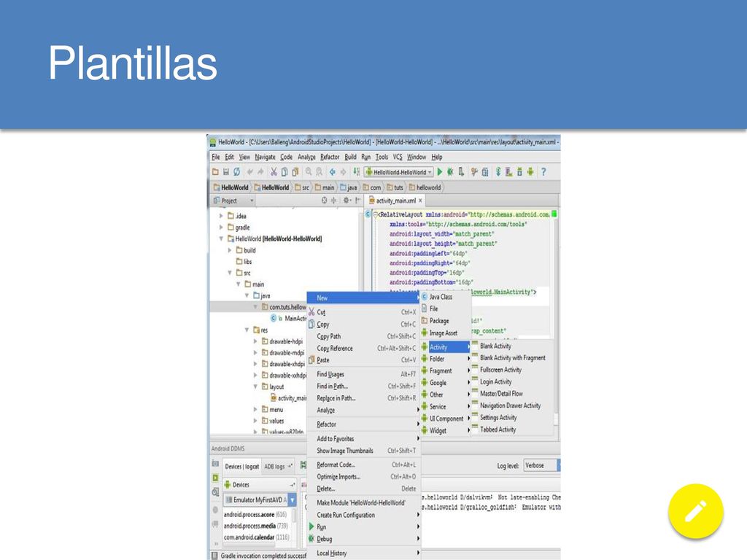Choose Navigation Drawer Activity template

point(512,405)
